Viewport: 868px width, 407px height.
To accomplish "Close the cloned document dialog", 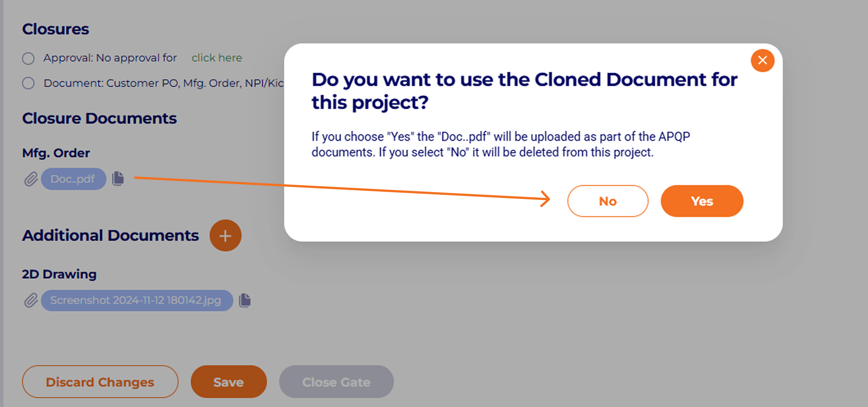I will click(x=762, y=61).
